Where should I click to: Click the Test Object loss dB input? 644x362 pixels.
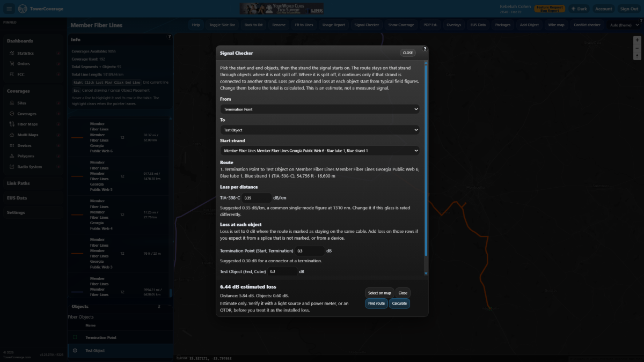pos(283,271)
